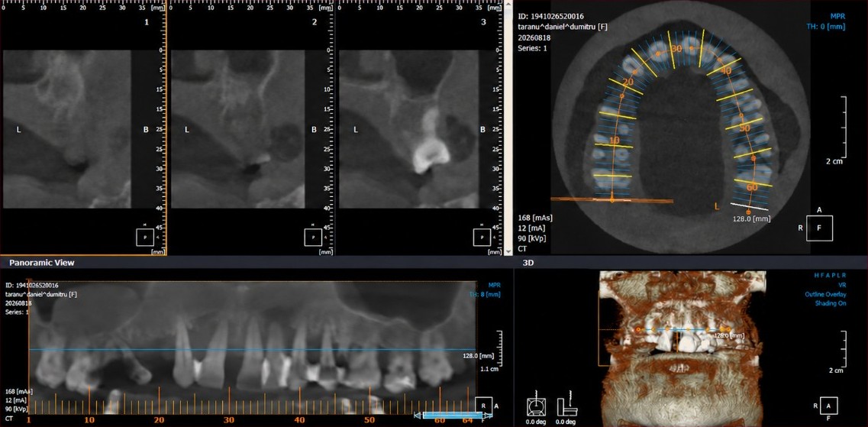The height and width of the screenshot is (427, 868).
Task: Click the blue panoramic range scrollbar thumb
Action: [x=452, y=415]
